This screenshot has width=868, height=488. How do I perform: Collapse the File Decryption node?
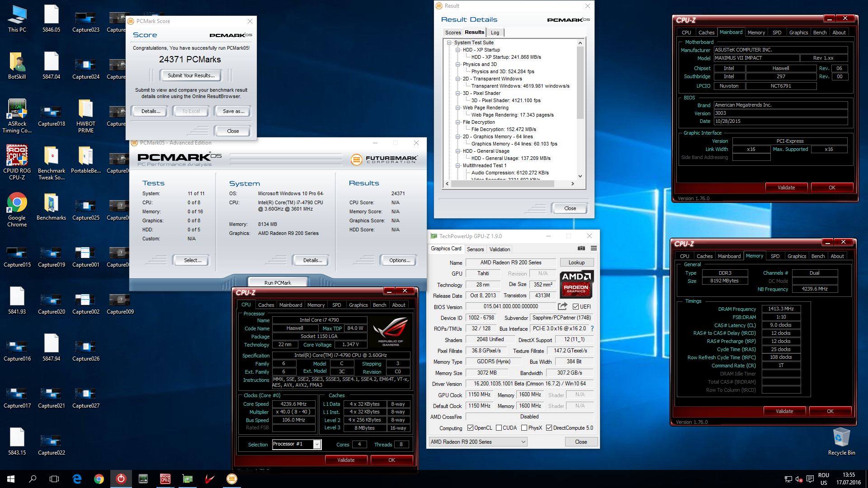(x=458, y=122)
